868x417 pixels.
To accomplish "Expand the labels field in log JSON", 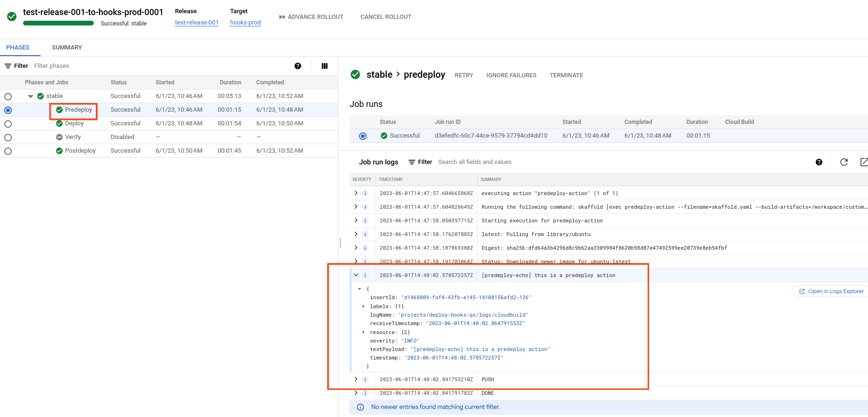I will 363,306.
